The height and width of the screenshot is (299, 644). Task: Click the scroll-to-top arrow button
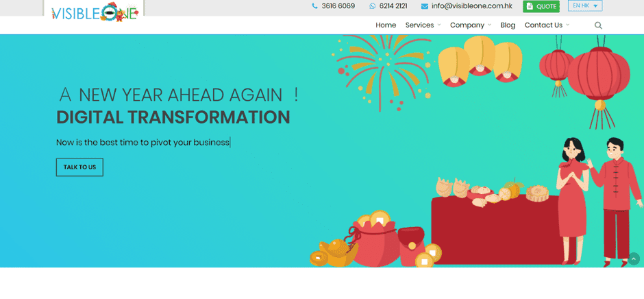pos(633,259)
